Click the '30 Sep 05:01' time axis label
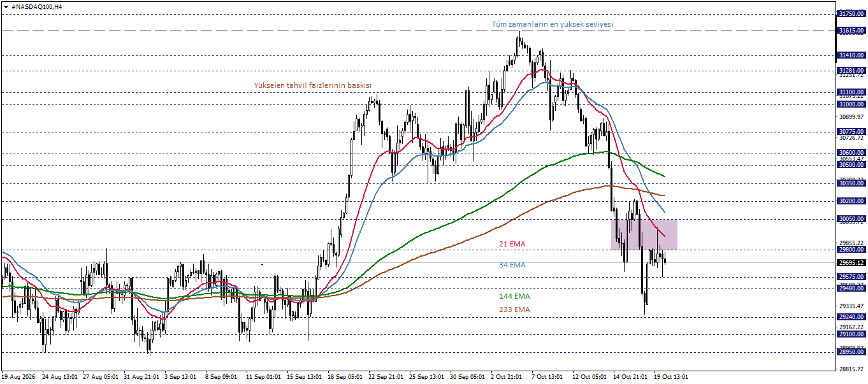Screen dimensions: 868x384 pos(467,377)
